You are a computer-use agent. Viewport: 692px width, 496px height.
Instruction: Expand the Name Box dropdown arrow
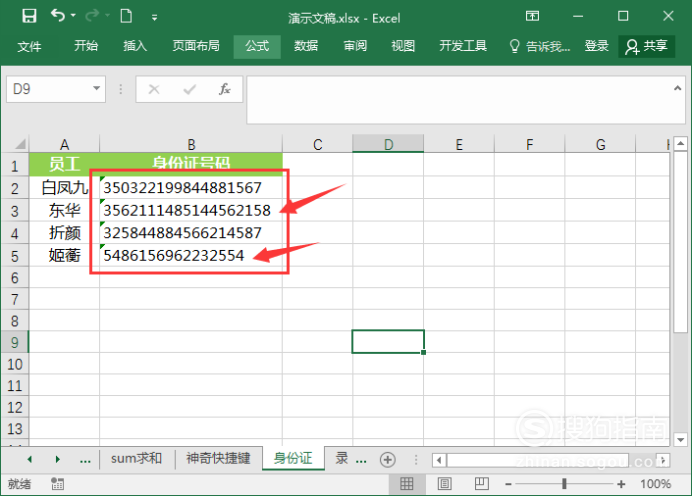[x=96, y=88]
